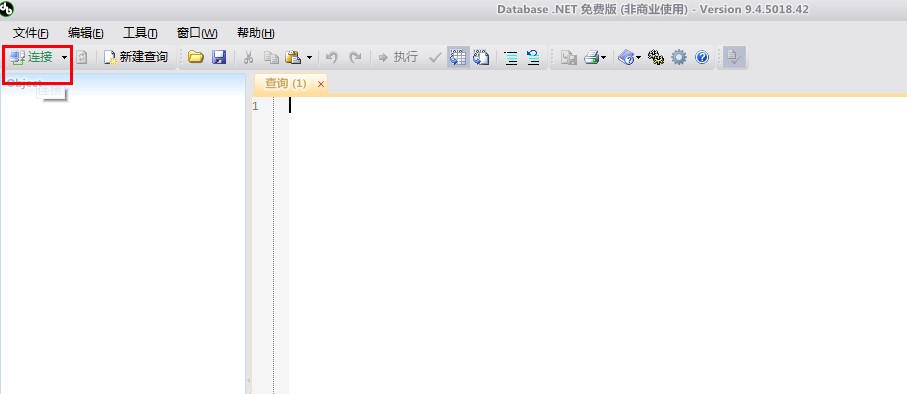
Task: Paste with the clipboard icon
Action: point(294,57)
